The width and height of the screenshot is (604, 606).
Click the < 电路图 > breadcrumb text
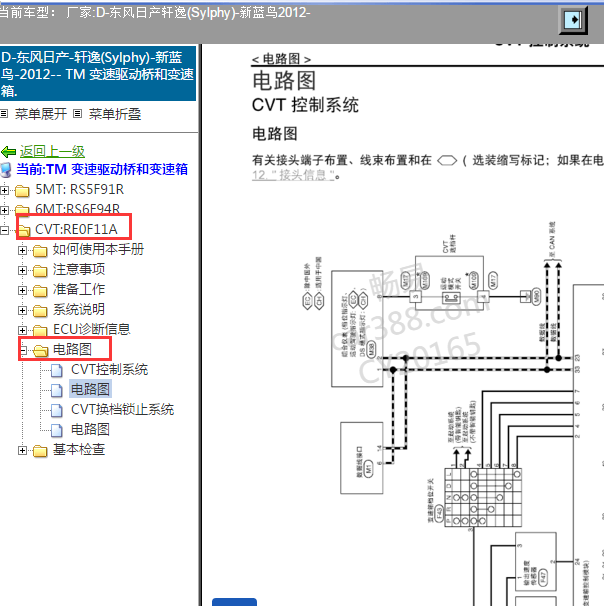tap(281, 59)
